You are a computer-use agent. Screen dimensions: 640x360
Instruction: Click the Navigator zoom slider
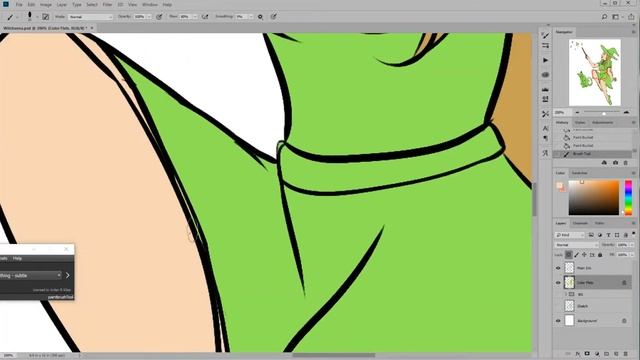click(602, 112)
